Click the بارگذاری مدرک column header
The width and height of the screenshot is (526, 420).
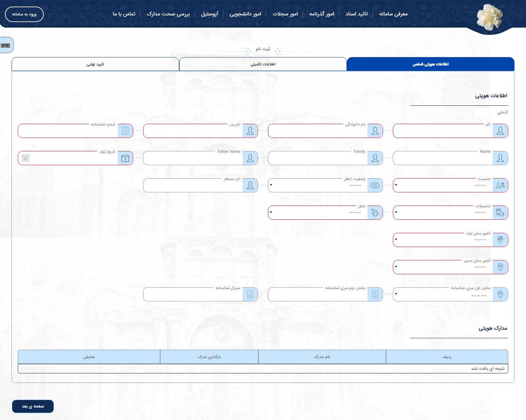point(209,357)
